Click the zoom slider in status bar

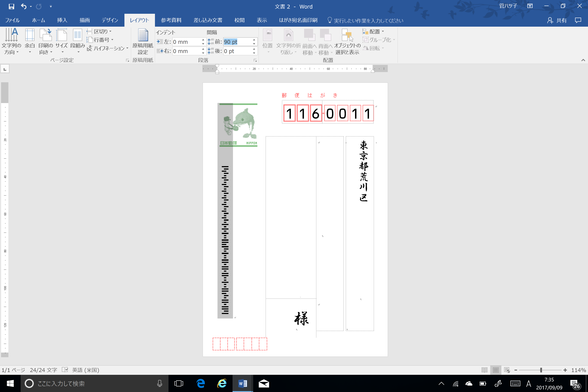(541, 370)
